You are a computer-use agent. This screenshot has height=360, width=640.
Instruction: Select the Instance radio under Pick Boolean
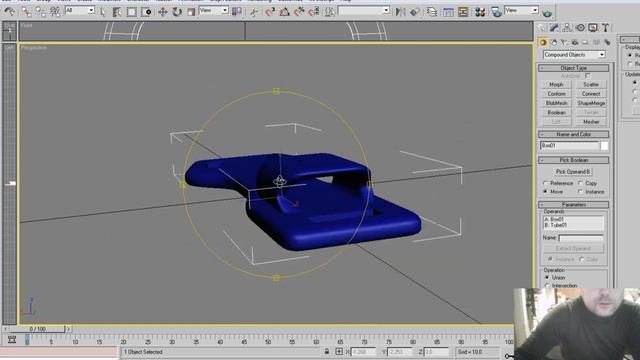580,191
